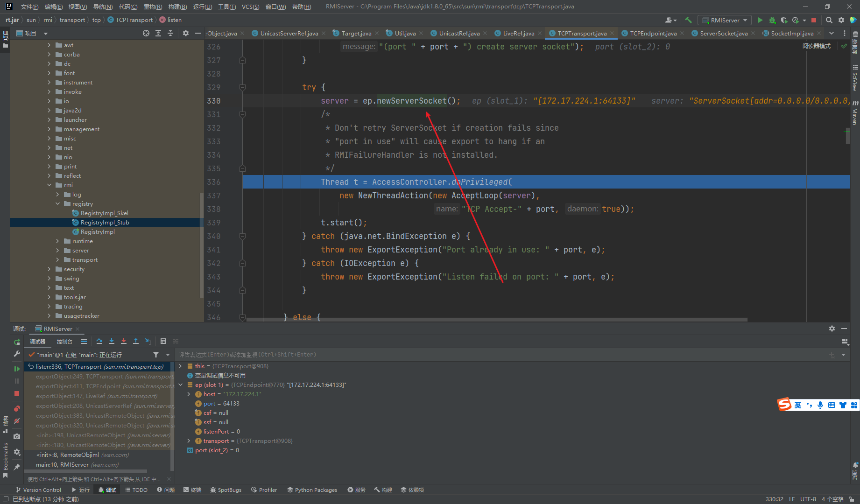Screen dimensions: 860x504
Task: Collapse the rmi folder in project tree
Action: click(x=49, y=185)
